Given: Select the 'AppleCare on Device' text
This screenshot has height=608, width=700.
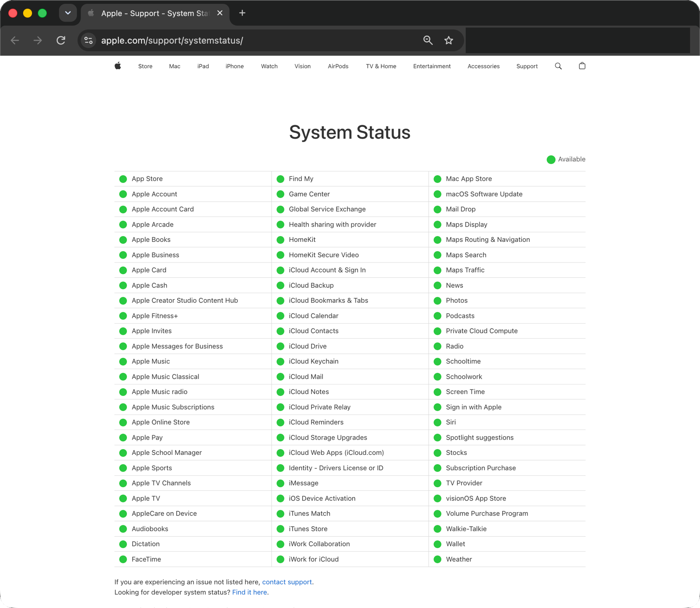Looking at the screenshot, I should 164,514.
